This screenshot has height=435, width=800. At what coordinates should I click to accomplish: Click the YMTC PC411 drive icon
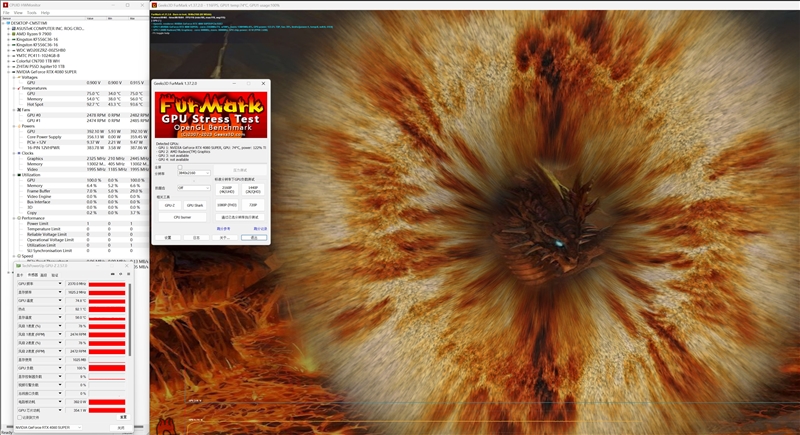pyautogui.click(x=14, y=56)
